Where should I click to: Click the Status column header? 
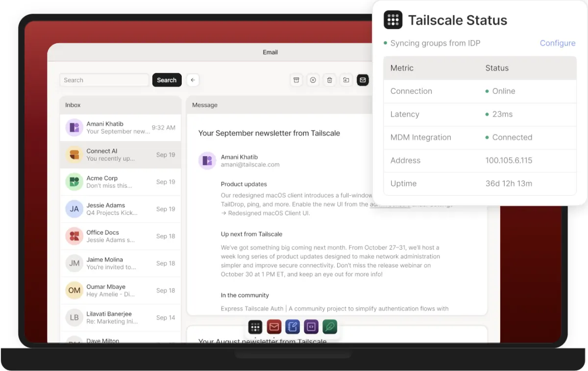tap(497, 68)
